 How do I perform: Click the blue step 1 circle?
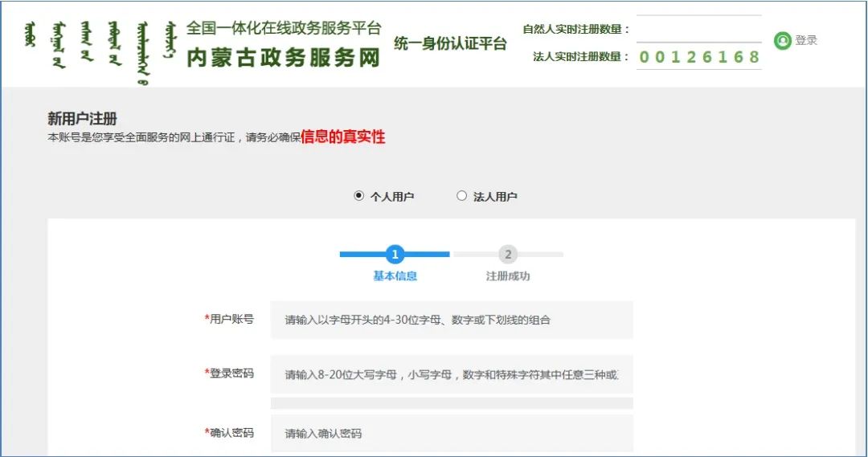point(395,255)
